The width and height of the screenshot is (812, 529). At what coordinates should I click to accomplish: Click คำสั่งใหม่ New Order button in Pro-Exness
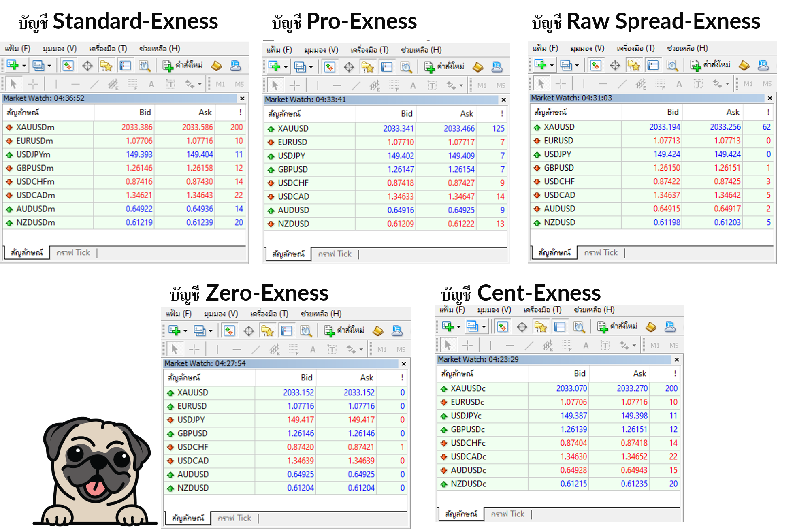click(444, 66)
